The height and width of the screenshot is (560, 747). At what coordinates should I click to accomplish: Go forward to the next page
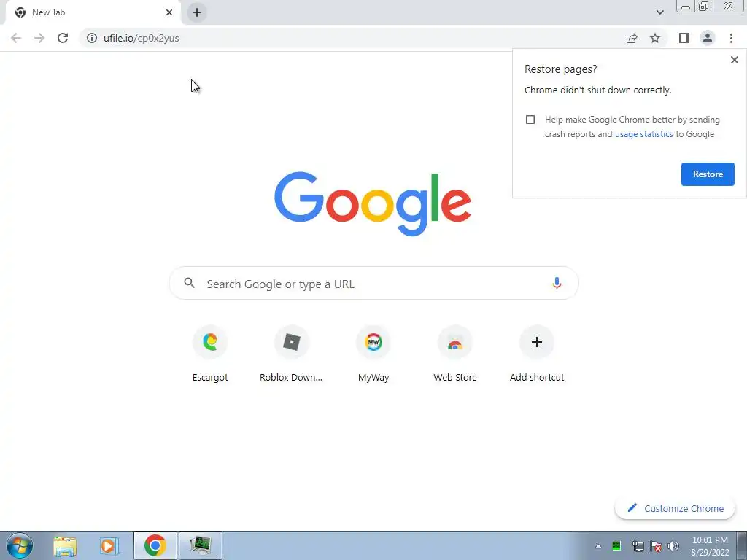[x=39, y=38]
